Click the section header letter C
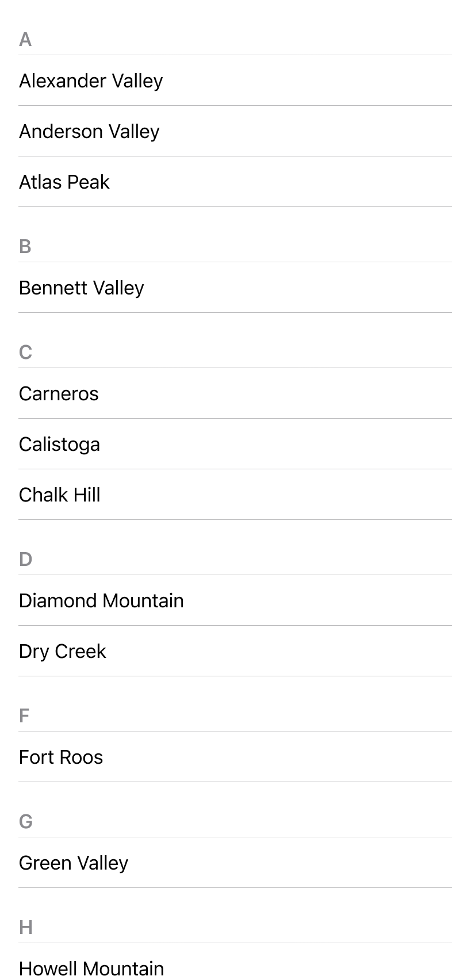The width and height of the screenshot is (452, 980). [25, 353]
